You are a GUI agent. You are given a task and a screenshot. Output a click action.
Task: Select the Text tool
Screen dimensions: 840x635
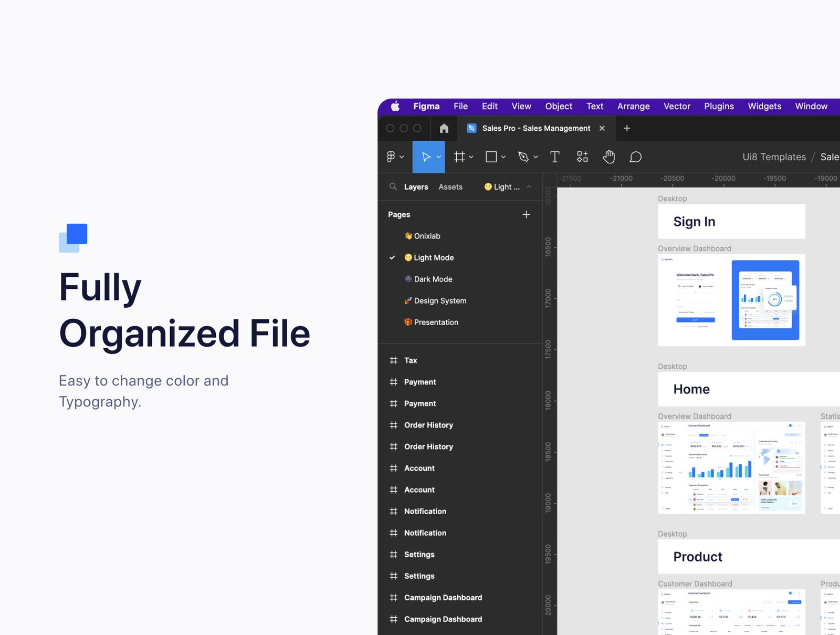(554, 157)
